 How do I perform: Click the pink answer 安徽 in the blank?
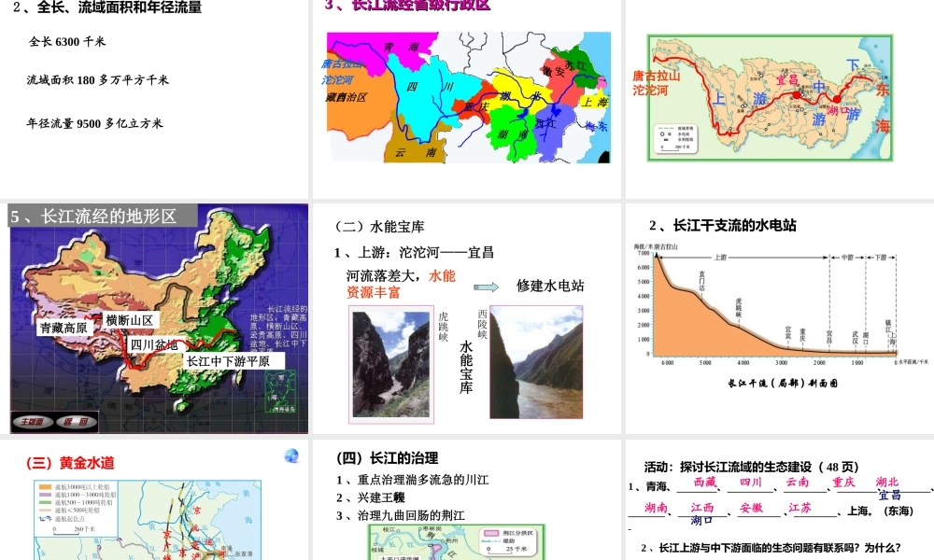(x=751, y=508)
